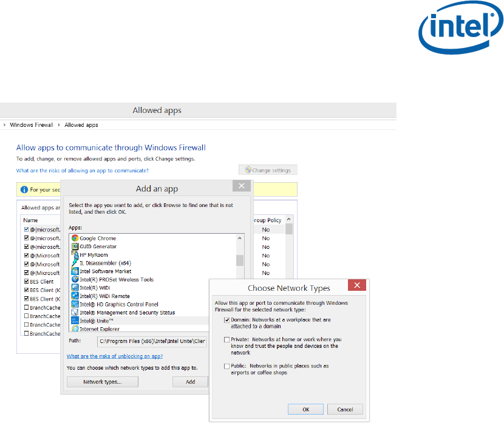Click the Apps list scrollbar thumb

tap(240, 260)
